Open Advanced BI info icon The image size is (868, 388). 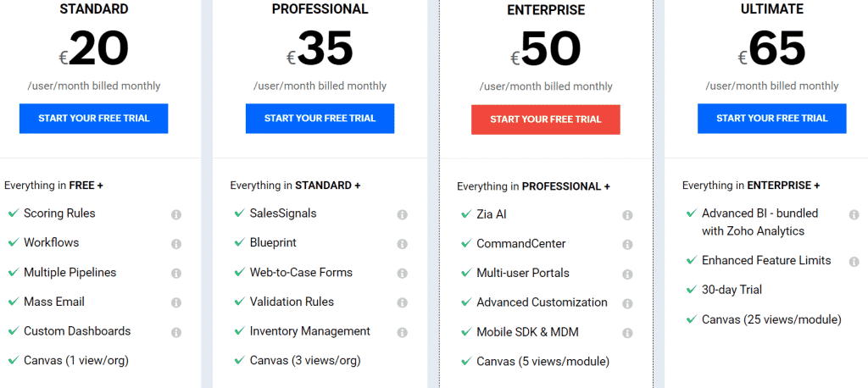coord(854,215)
